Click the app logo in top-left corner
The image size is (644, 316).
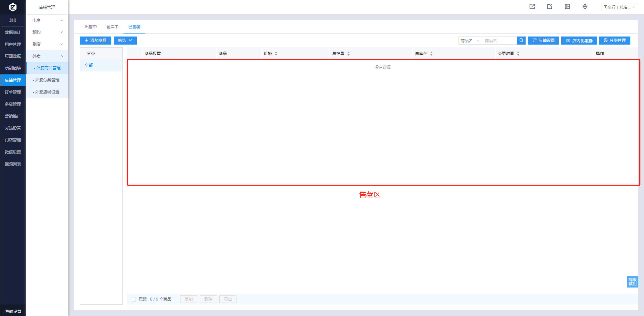point(13,7)
